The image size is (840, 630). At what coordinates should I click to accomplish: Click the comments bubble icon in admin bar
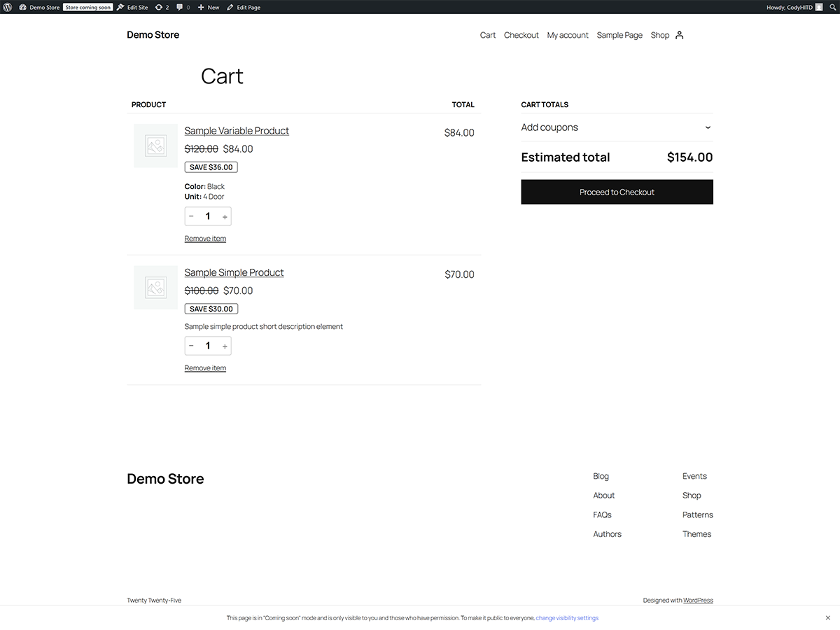(181, 7)
